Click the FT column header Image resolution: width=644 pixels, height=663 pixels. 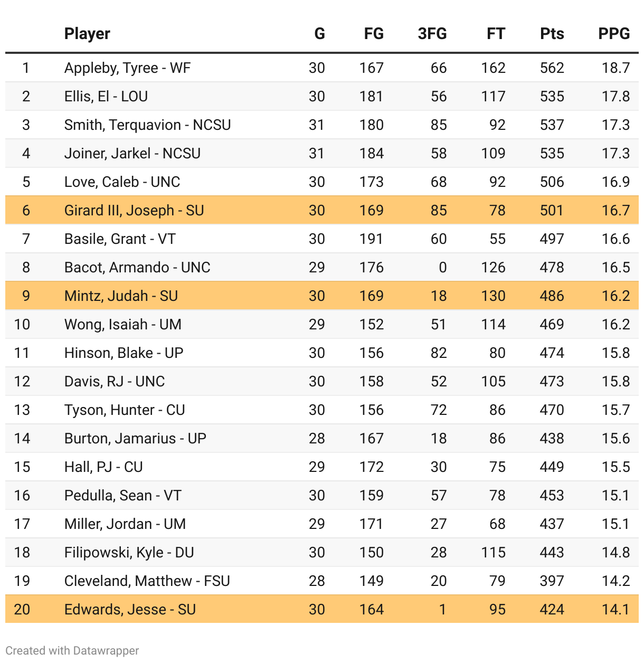(x=495, y=34)
